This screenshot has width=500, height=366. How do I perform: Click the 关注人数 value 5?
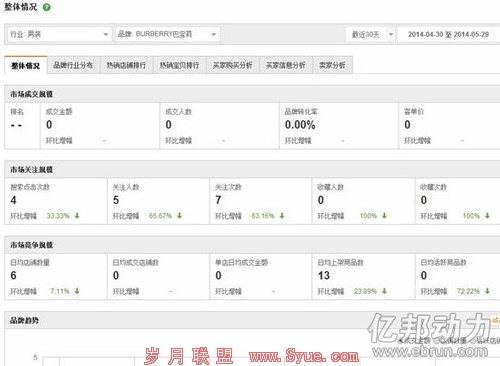pyautogui.click(x=116, y=200)
